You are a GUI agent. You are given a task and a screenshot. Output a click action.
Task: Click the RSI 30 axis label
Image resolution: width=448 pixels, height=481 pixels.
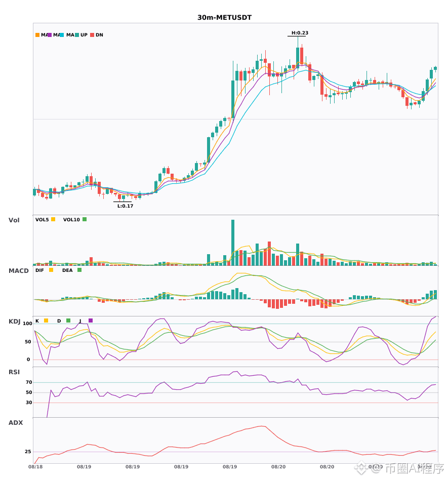pyautogui.click(x=29, y=403)
